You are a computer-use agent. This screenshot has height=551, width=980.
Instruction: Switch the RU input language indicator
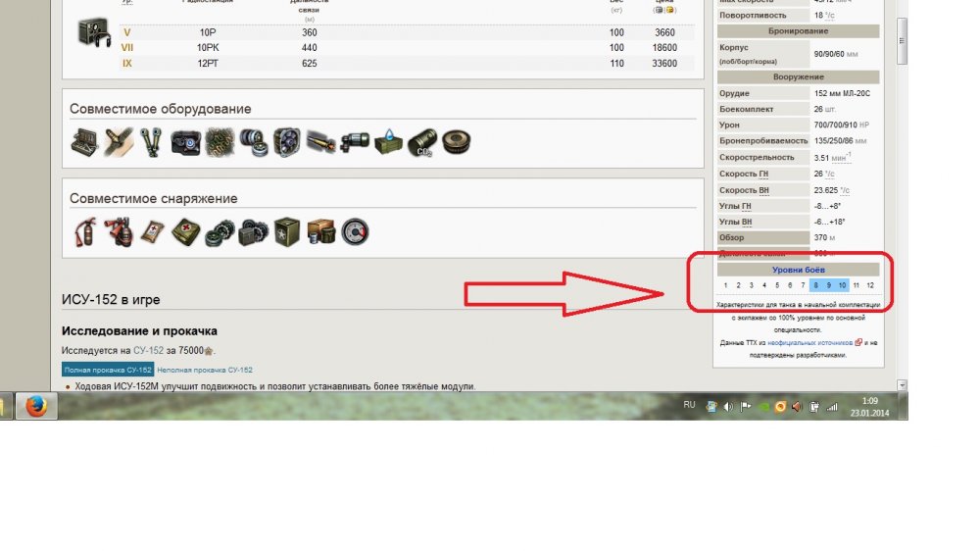click(689, 405)
